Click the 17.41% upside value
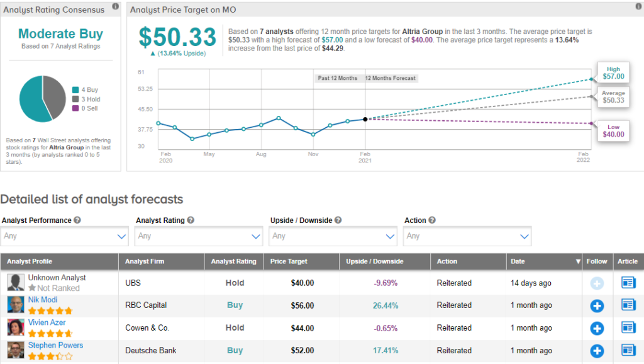The image size is (644, 364). (x=386, y=350)
